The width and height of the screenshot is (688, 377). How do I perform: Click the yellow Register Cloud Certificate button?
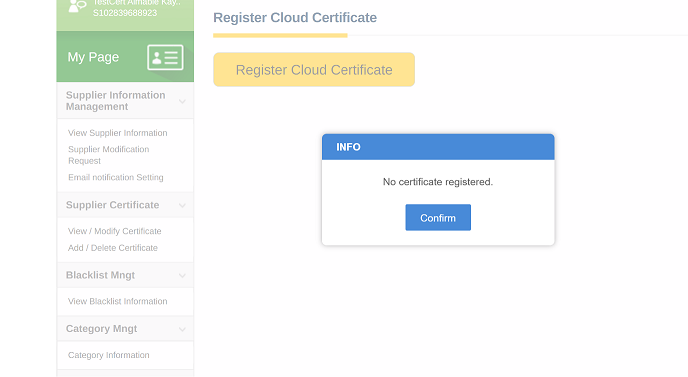pyautogui.click(x=314, y=70)
